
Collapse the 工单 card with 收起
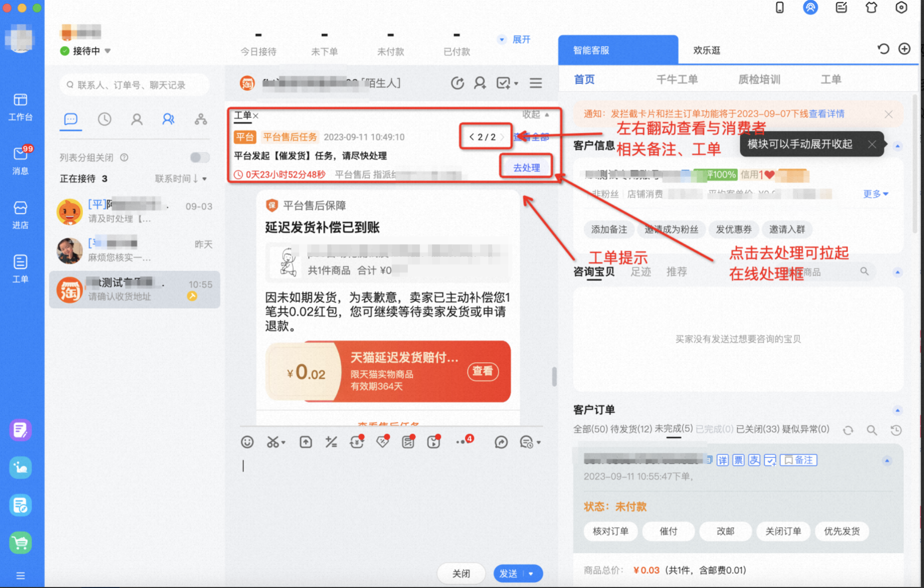[535, 115]
